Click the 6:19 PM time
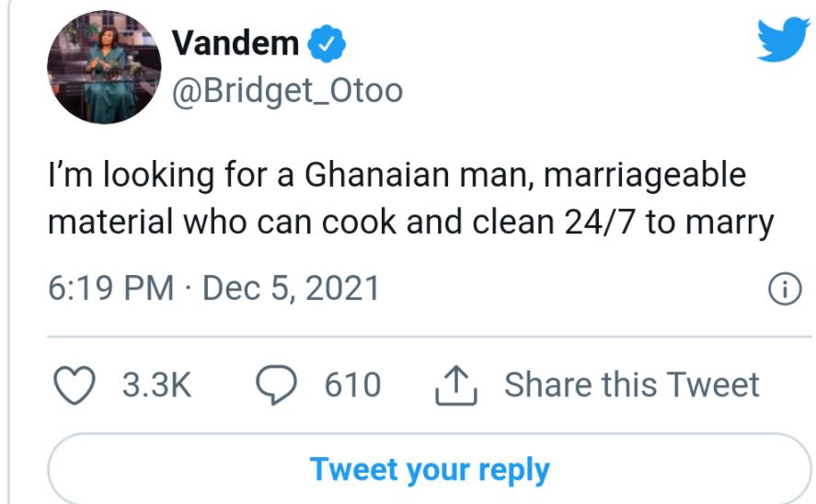Image resolution: width=816 pixels, height=504 pixels. [110, 289]
